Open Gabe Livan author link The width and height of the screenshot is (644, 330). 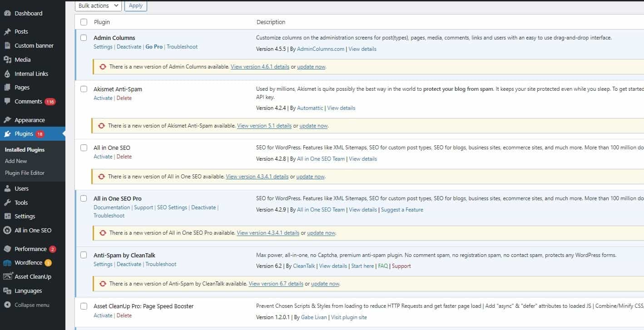click(x=313, y=317)
